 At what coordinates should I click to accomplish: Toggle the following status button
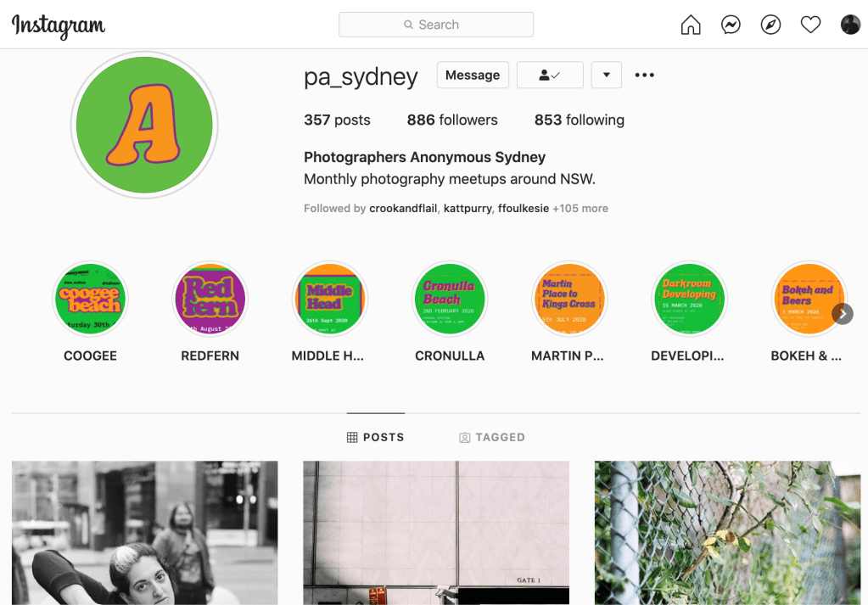[x=550, y=75]
